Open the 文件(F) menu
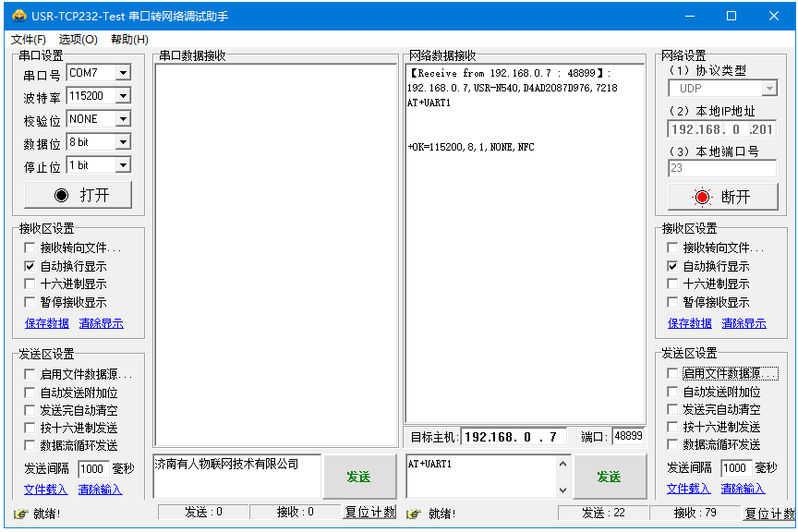 (x=29, y=40)
